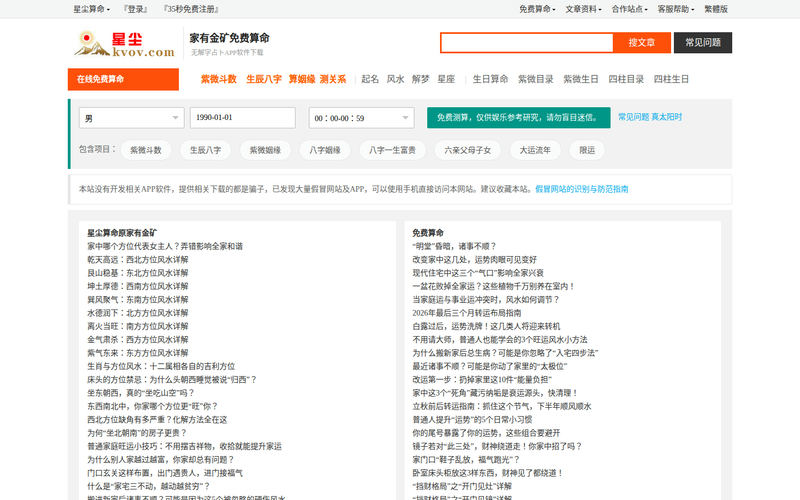Image resolution: width=800 pixels, height=500 pixels.
Task: Open the 紫微目录 menu item
Action: click(x=536, y=79)
